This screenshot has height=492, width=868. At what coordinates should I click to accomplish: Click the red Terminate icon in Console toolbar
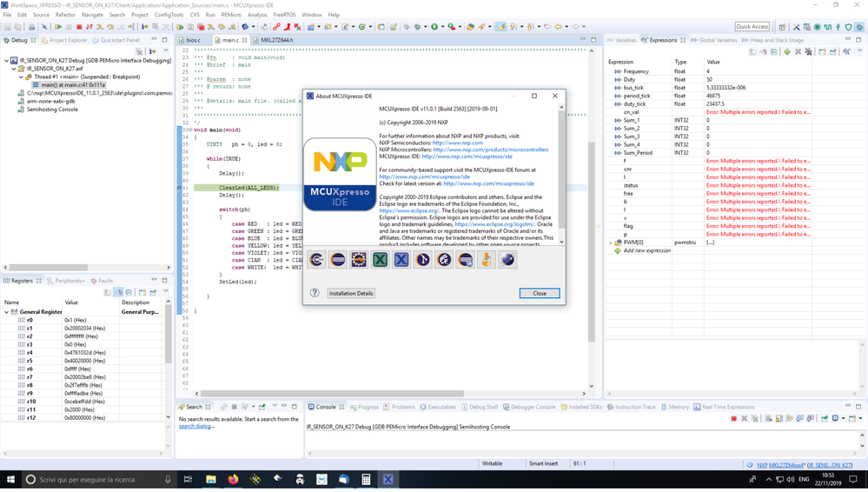click(734, 418)
